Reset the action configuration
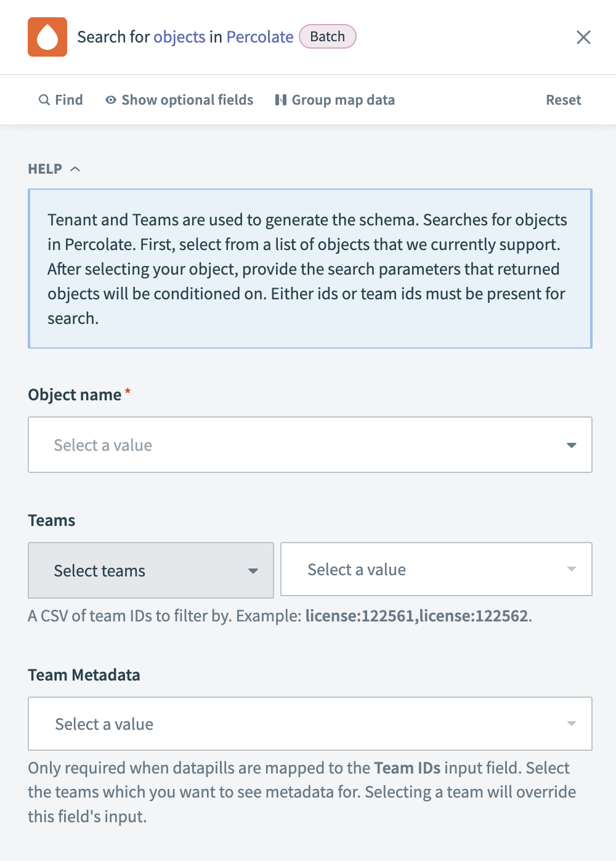The height and width of the screenshot is (861, 616). (x=563, y=99)
